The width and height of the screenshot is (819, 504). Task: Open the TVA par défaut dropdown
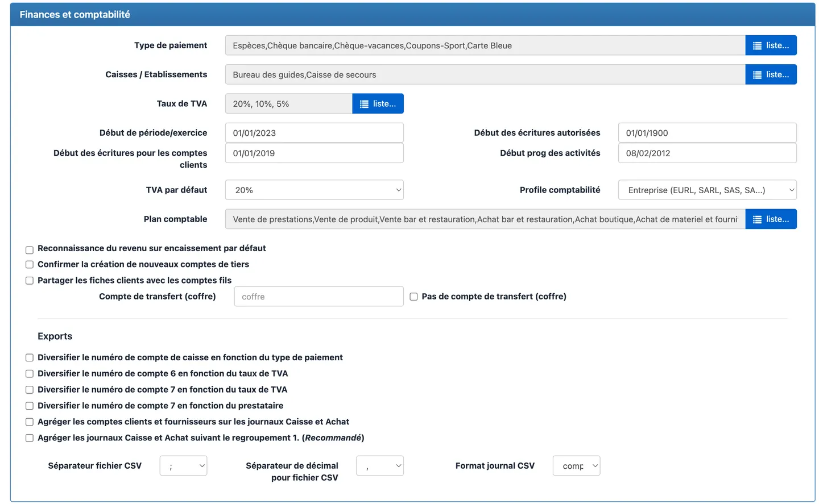315,190
